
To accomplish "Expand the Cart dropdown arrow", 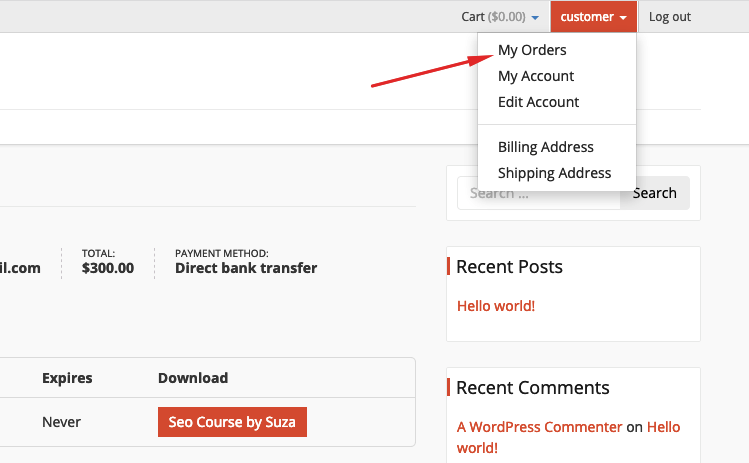I will 535,18.
